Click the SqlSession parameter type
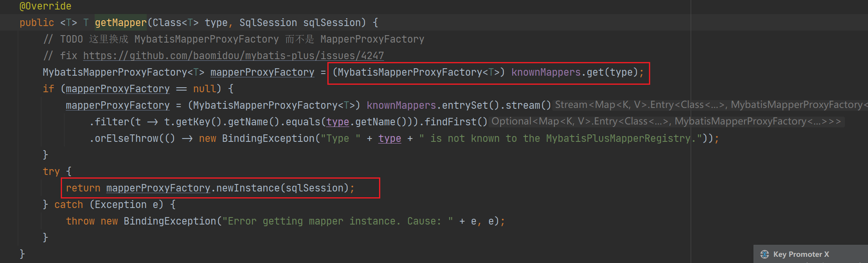Screen dimensions: 868x263 click(268, 23)
